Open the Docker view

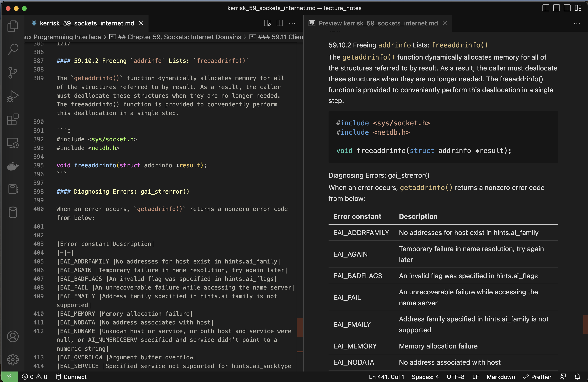[x=13, y=166]
